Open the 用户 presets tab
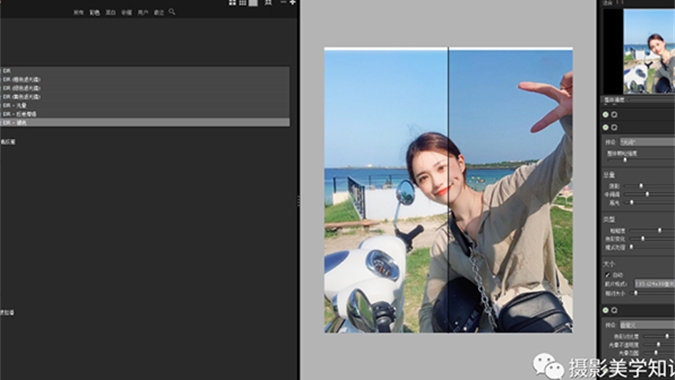The height and width of the screenshot is (380, 675). (x=143, y=13)
